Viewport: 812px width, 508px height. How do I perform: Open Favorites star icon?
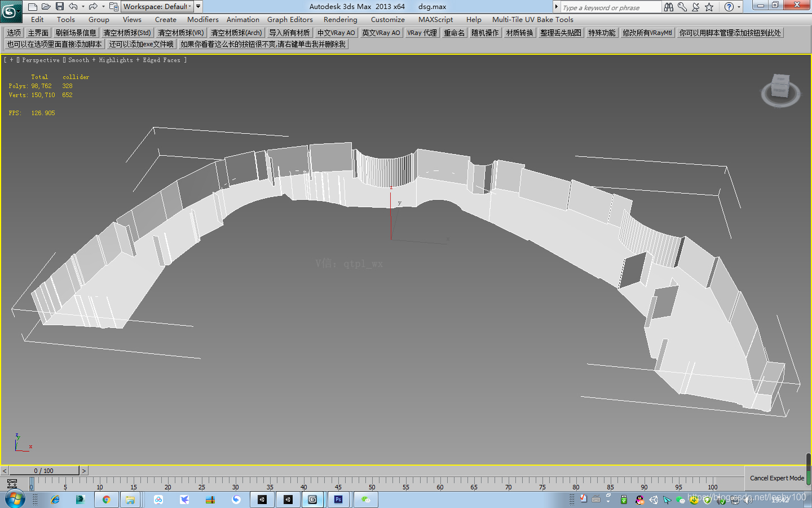pyautogui.click(x=709, y=7)
